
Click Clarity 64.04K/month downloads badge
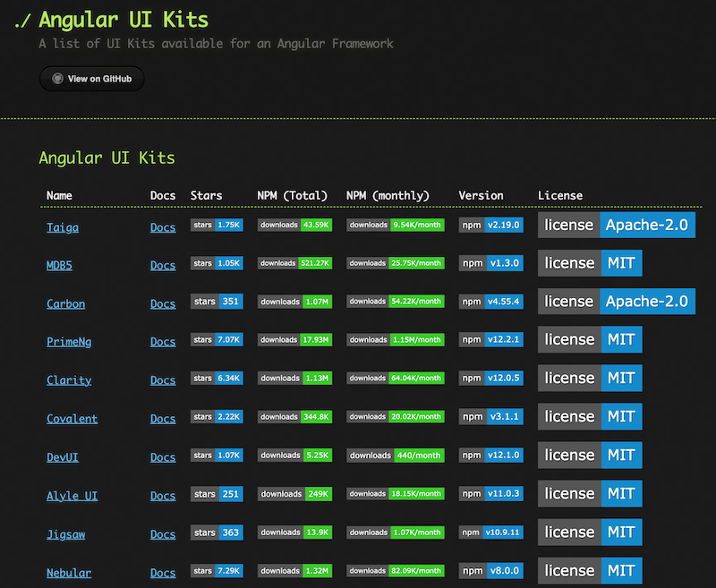click(x=396, y=378)
